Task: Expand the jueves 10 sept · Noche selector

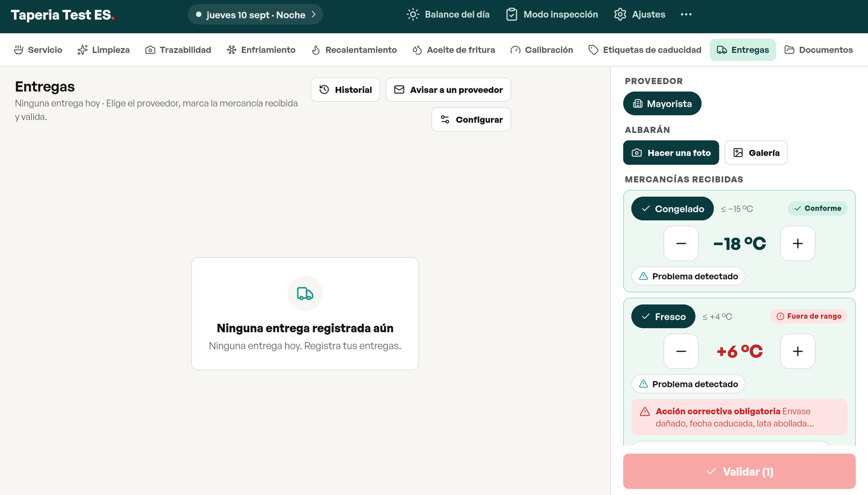Action: tap(256, 15)
